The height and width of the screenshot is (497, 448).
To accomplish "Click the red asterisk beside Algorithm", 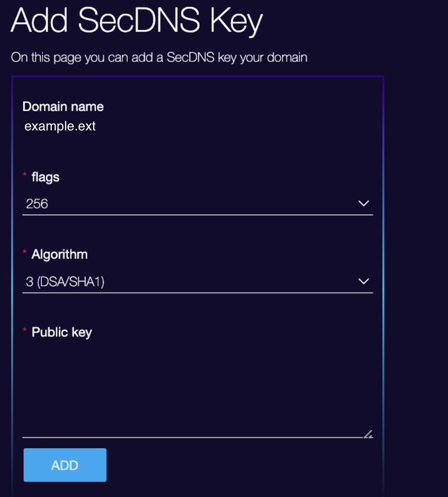I will (25, 252).
